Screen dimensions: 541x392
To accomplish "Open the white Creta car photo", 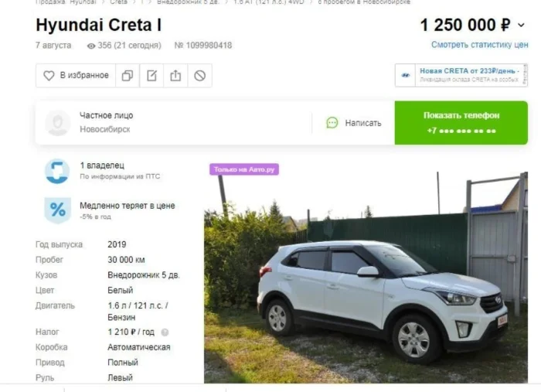I will [x=366, y=276].
